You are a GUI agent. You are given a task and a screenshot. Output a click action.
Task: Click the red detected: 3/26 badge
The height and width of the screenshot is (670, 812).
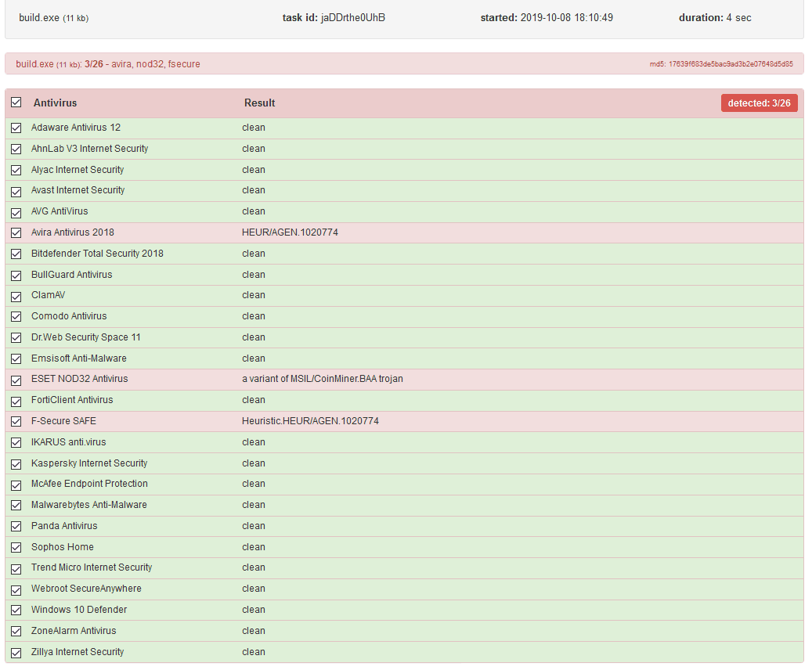click(759, 103)
